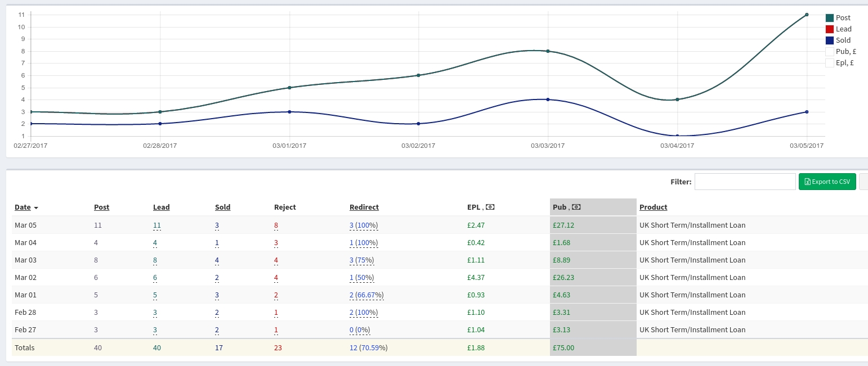Sort table by Sold column header

click(222, 207)
